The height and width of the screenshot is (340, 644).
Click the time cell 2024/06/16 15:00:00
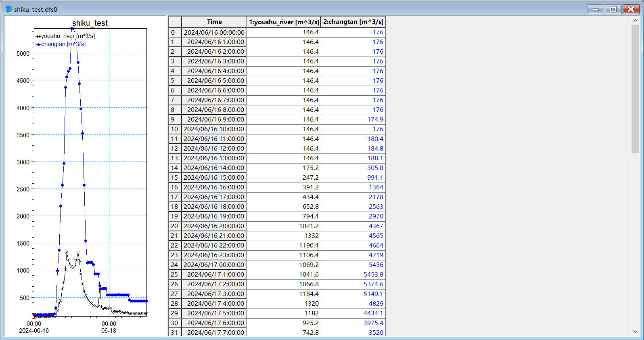(x=214, y=178)
